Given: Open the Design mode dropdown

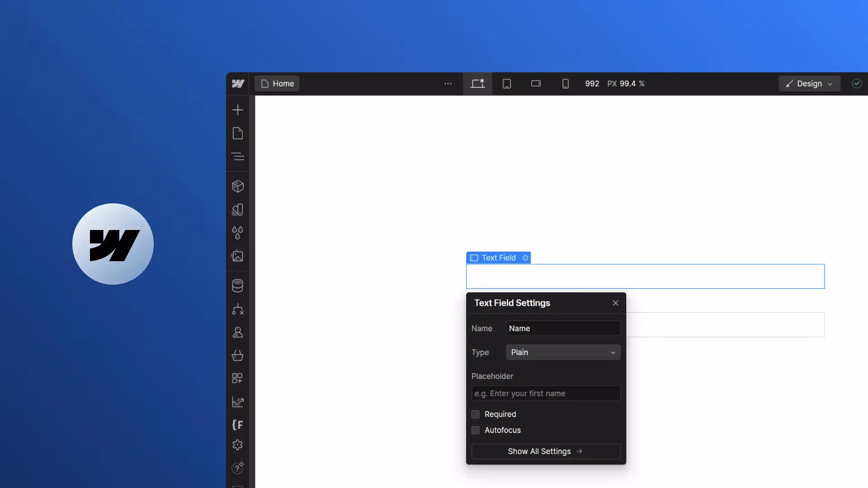Looking at the screenshot, I should click(809, 84).
